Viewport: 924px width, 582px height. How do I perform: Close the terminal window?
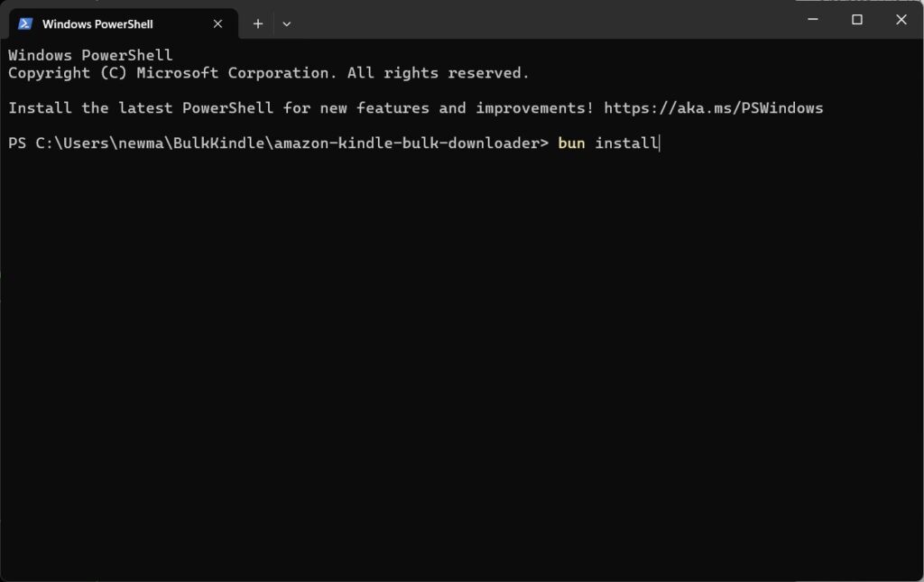pyautogui.click(x=901, y=19)
